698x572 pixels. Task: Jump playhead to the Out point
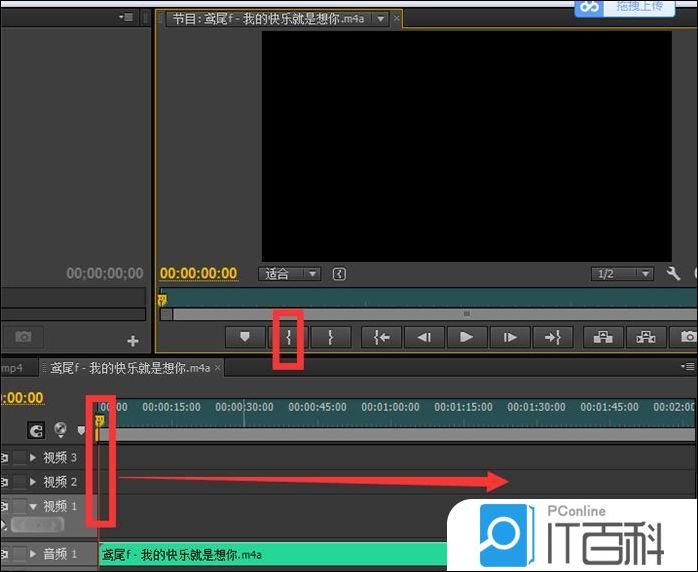[552, 337]
